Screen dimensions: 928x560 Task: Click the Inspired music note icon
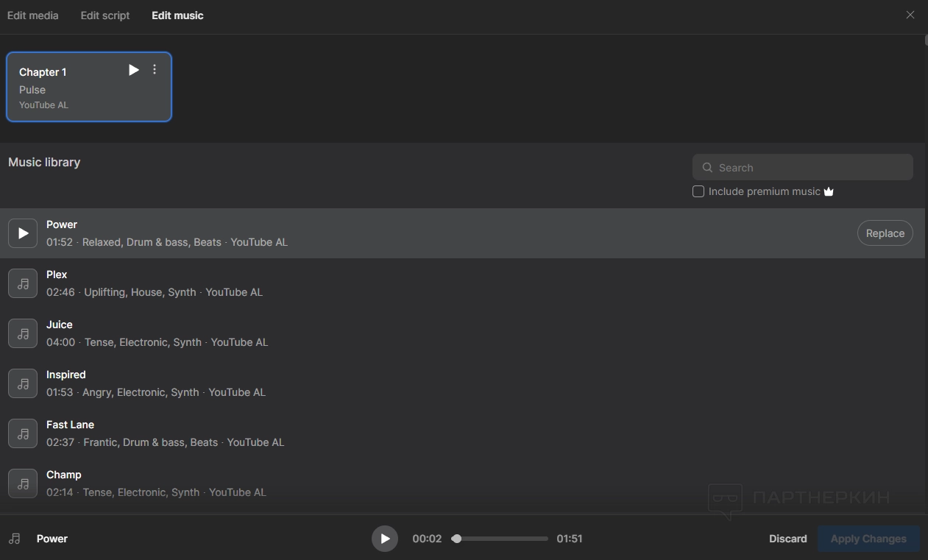(x=23, y=383)
